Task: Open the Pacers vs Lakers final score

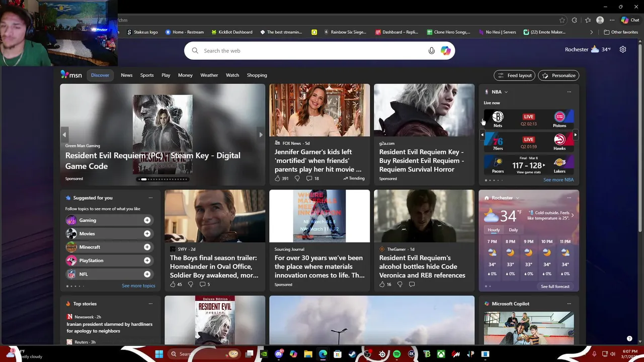Action: coord(529,165)
